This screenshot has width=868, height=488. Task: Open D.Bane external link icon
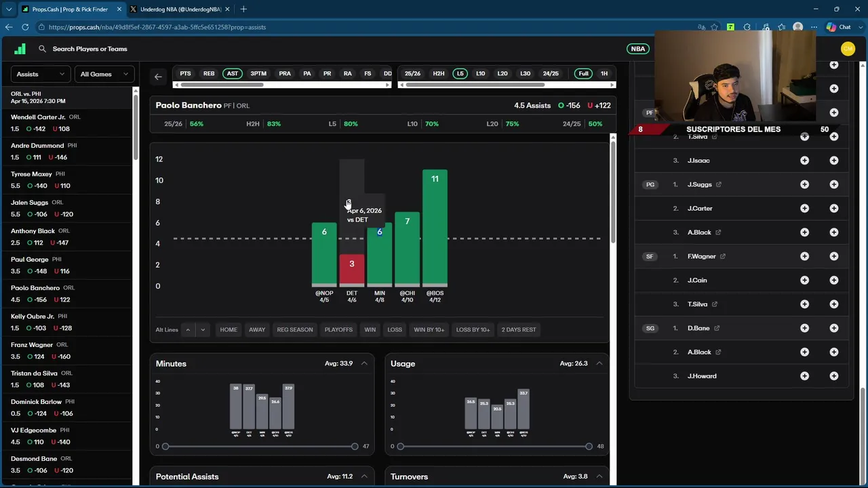click(716, 328)
